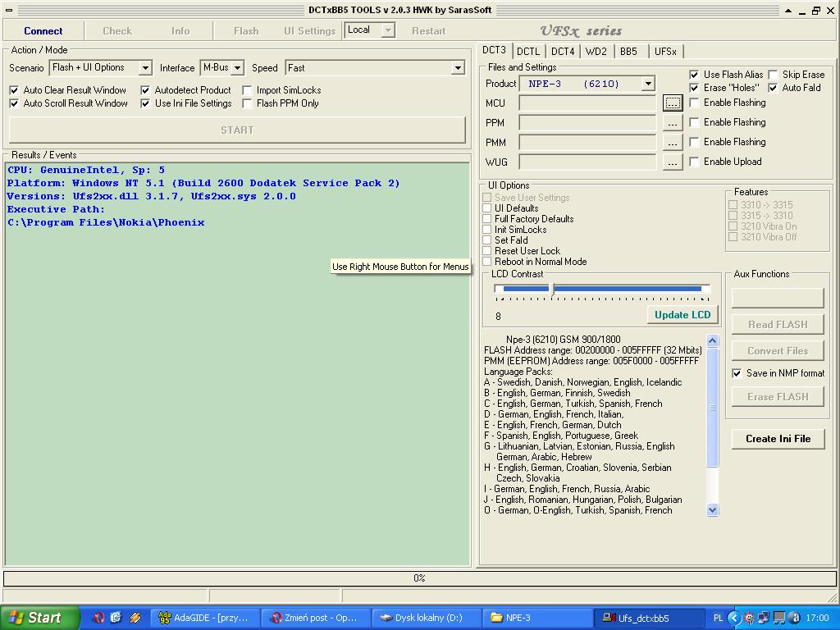Viewport: 840px width, 630px height.
Task: Open the Dysk lokalny (D:) taskbar window
Action: pos(426,618)
